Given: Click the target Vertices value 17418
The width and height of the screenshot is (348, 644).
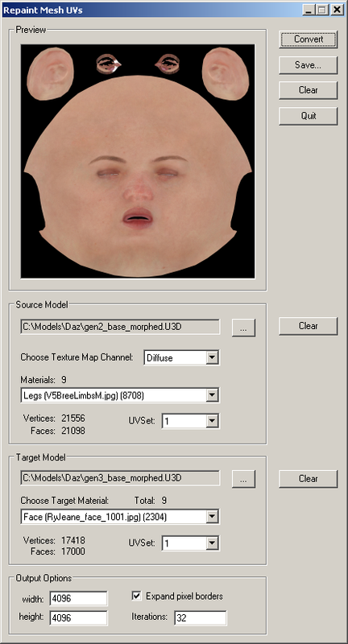Looking at the screenshot, I should point(73,540).
